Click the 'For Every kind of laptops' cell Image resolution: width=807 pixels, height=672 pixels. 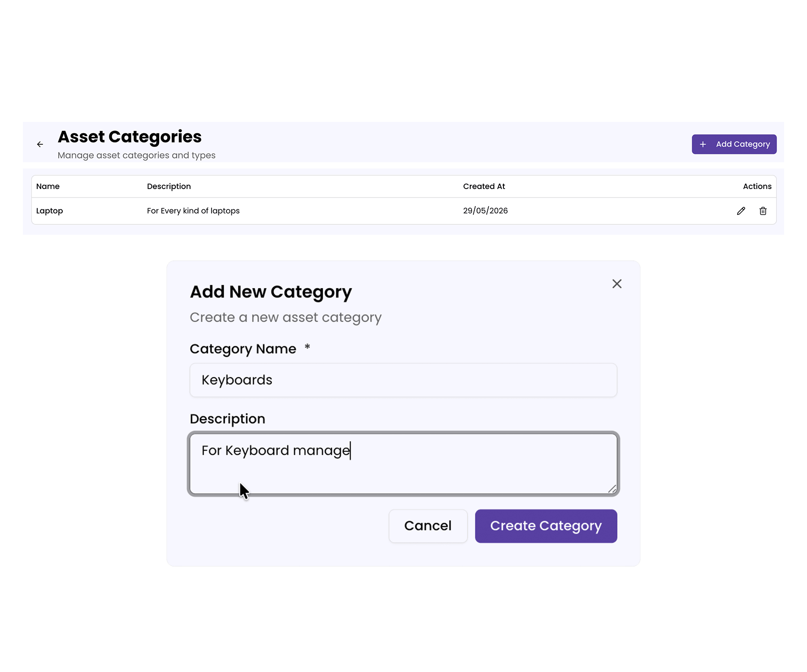(x=193, y=211)
